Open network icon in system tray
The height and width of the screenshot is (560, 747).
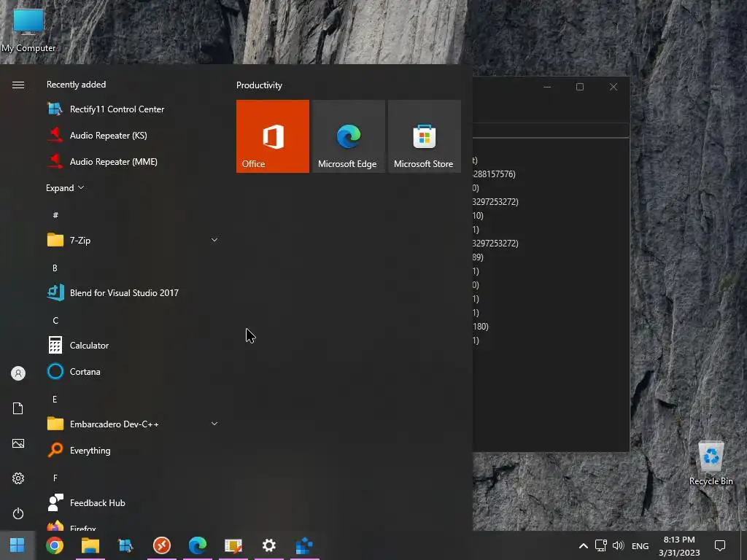(x=601, y=545)
